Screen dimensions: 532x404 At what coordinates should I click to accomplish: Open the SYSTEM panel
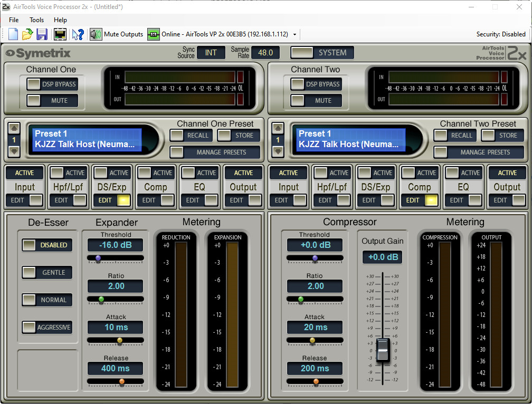click(321, 53)
